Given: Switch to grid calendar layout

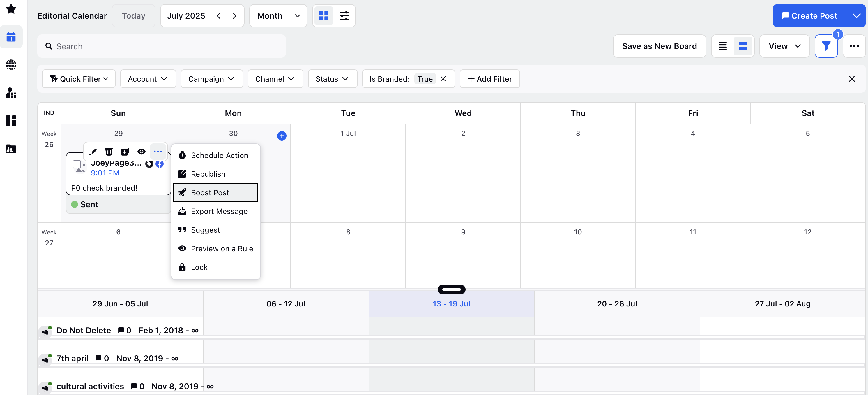Looking at the screenshot, I should coord(323,16).
